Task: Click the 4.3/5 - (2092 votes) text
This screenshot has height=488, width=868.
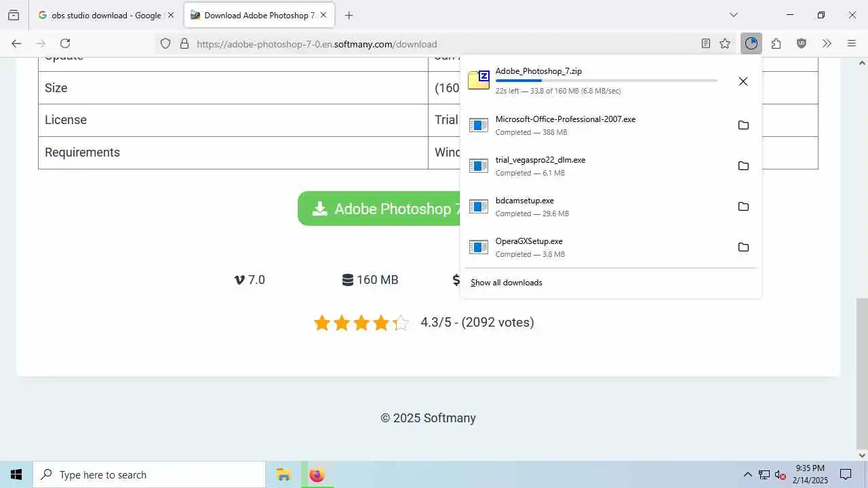Action: pyautogui.click(x=477, y=323)
